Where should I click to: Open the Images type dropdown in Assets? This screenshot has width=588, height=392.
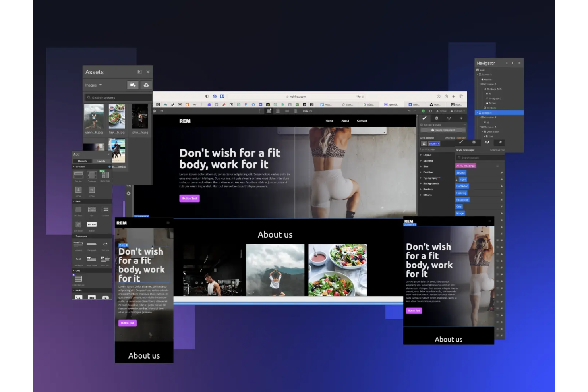[93, 85]
